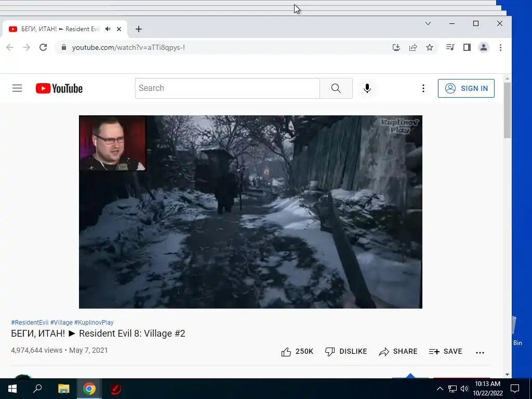
Task: Click the YouTube Search input field
Action: click(x=228, y=88)
